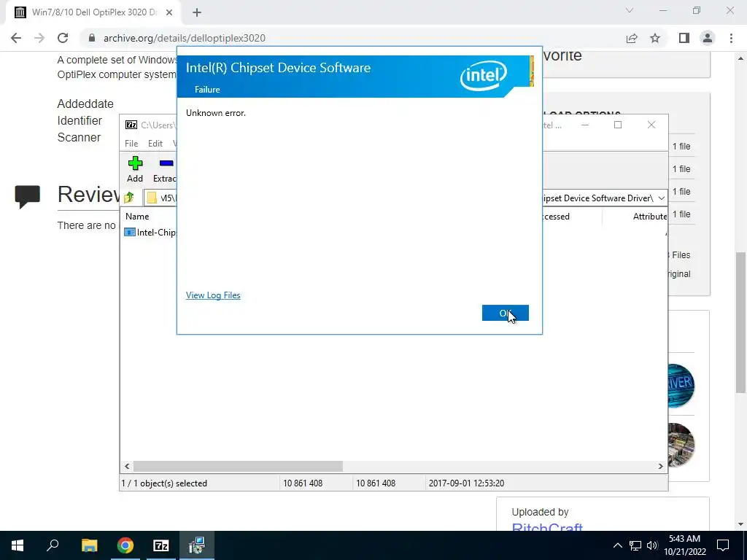The width and height of the screenshot is (747, 560).
Task: Select the Win7/8/10 Dell OptiPlex tab
Action: pos(93,12)
